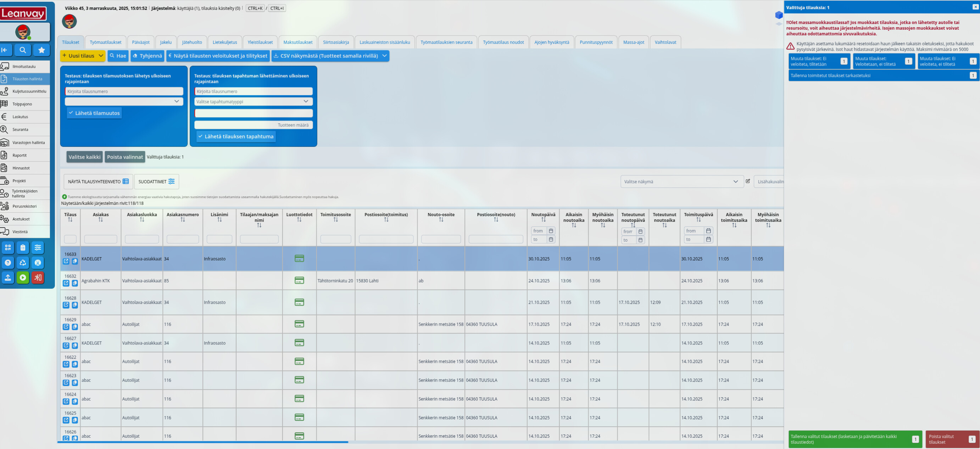Screen dimensions: 980x449
Task: Toggle the SUODATTIMET filters panel
Action: pyautogui.click(x=156, y=181)
